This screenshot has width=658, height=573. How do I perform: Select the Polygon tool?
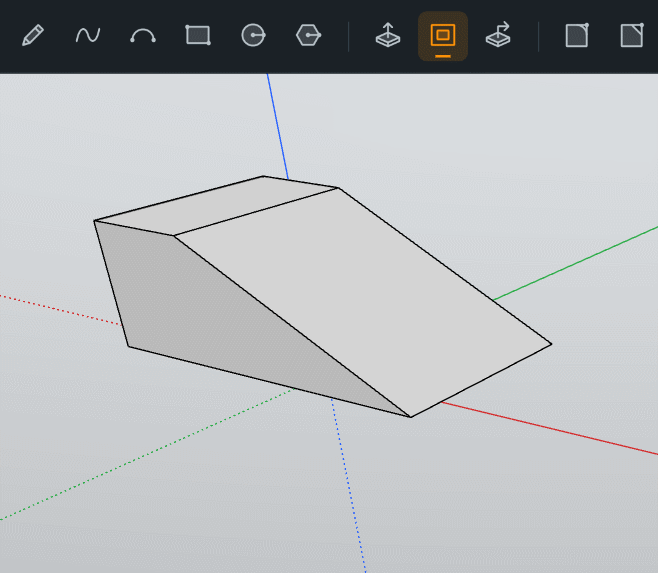tap(308, 35)
